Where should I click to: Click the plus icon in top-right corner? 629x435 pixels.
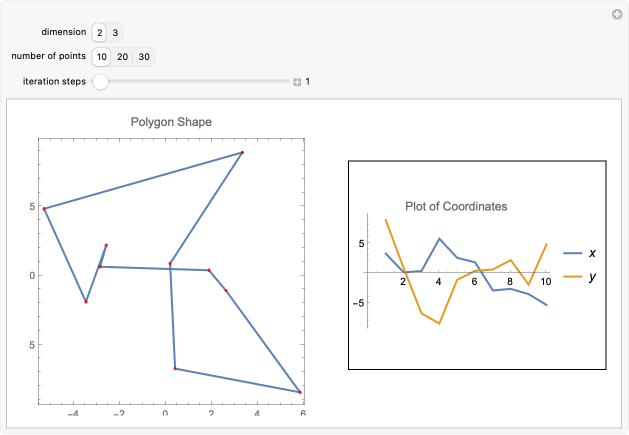point(617,15)
